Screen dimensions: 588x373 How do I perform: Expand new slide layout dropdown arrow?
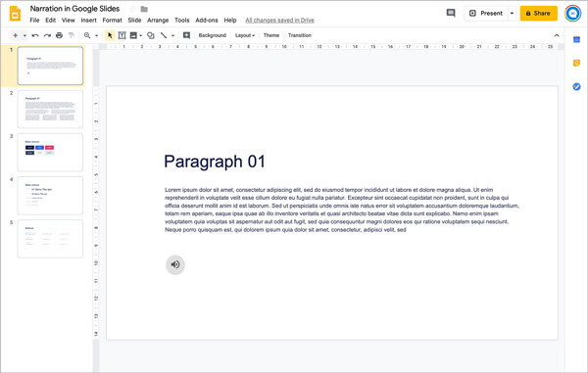[24, 35]
